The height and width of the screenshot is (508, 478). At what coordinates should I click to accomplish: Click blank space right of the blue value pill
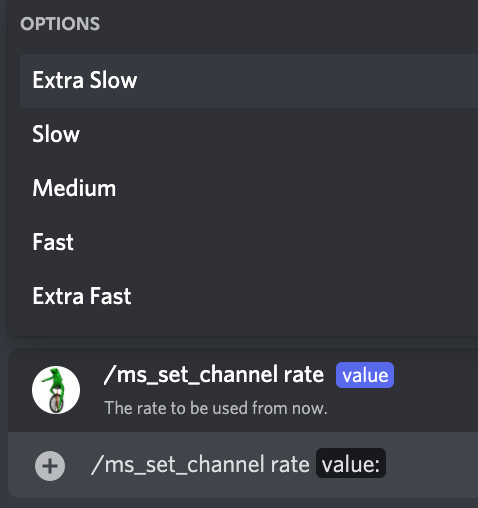(436, 375)
